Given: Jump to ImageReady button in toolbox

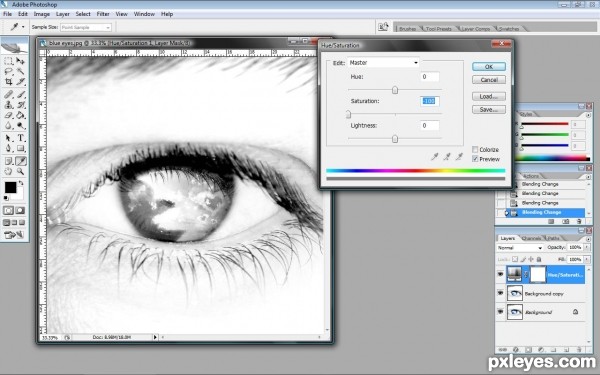Looking at the screenshot, I should [14, 235].
